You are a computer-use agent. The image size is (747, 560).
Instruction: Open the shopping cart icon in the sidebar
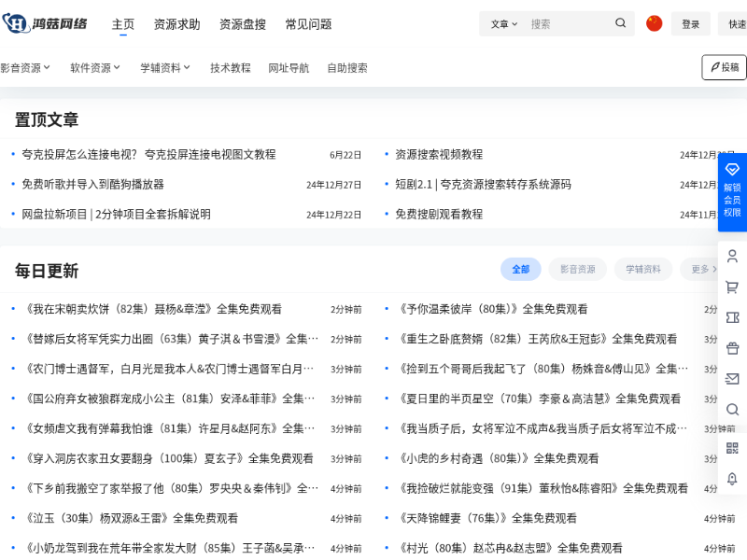(x=732, y=287)
